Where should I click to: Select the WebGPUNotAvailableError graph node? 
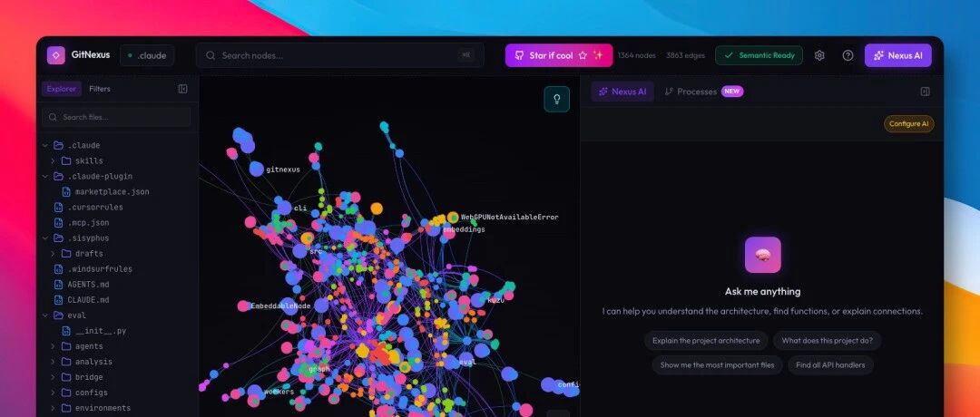tap(453, 218)
